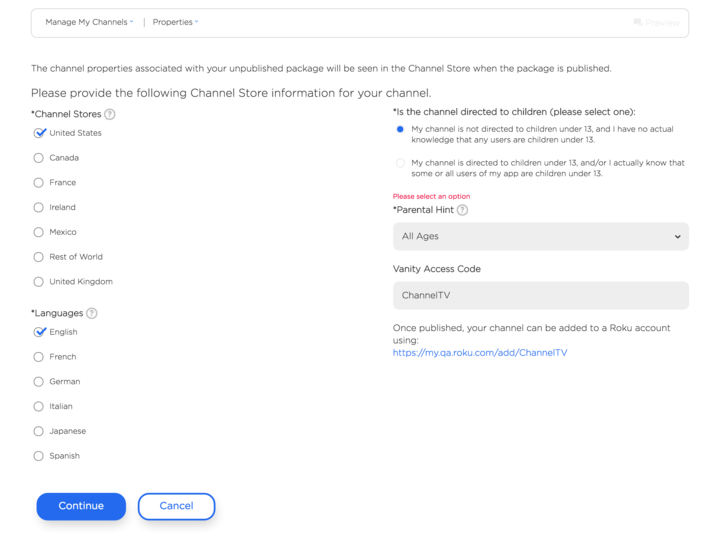Open the Properties menu
This screenshot has width=720, height=541.
175,22
